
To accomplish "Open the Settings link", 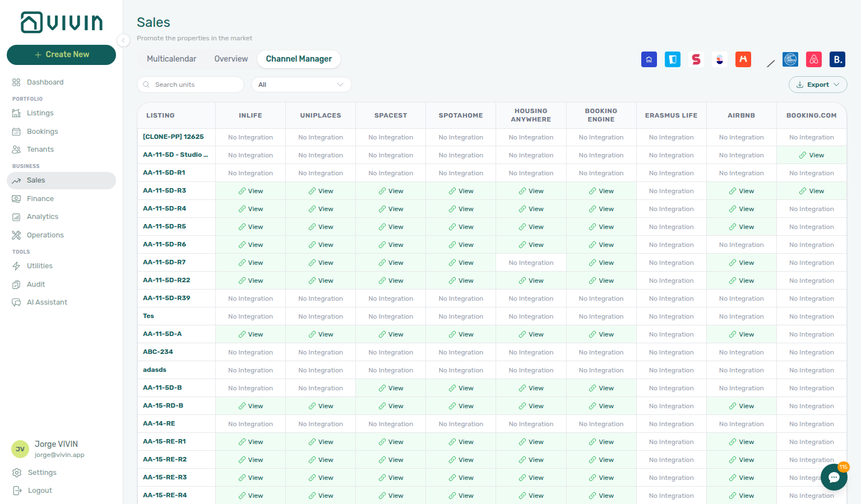I will click(x=42, y=473).
